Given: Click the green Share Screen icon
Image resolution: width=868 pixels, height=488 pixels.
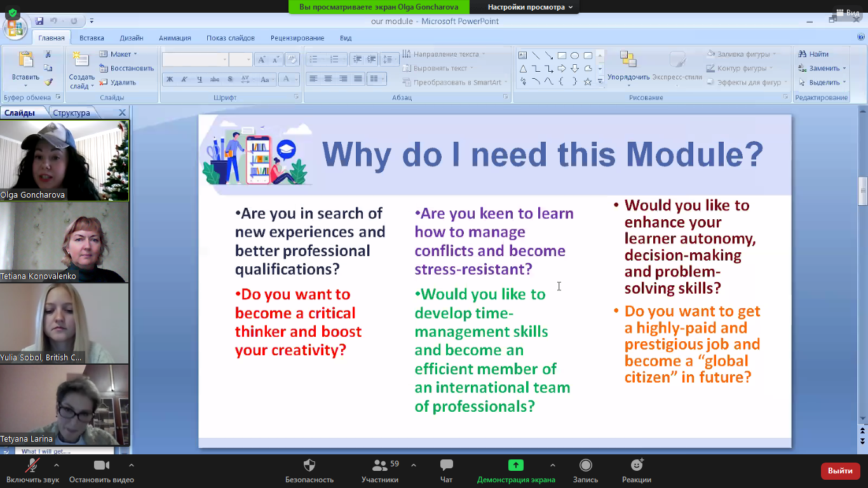Looking at the screenshot, I should (515, 466).
